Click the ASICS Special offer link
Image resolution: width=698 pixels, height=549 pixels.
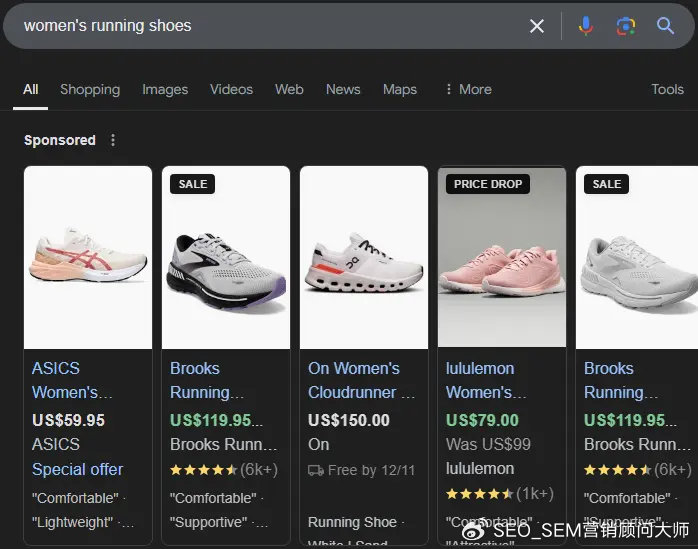(x=77, y=469)
